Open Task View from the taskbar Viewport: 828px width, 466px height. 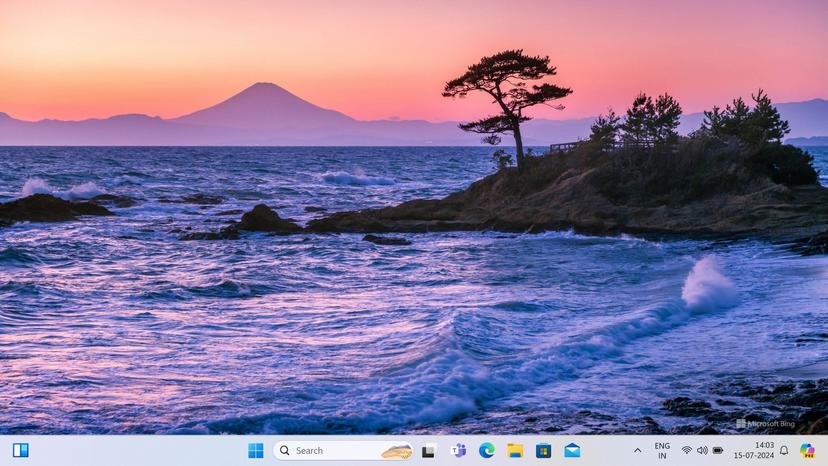click(429, 451)
